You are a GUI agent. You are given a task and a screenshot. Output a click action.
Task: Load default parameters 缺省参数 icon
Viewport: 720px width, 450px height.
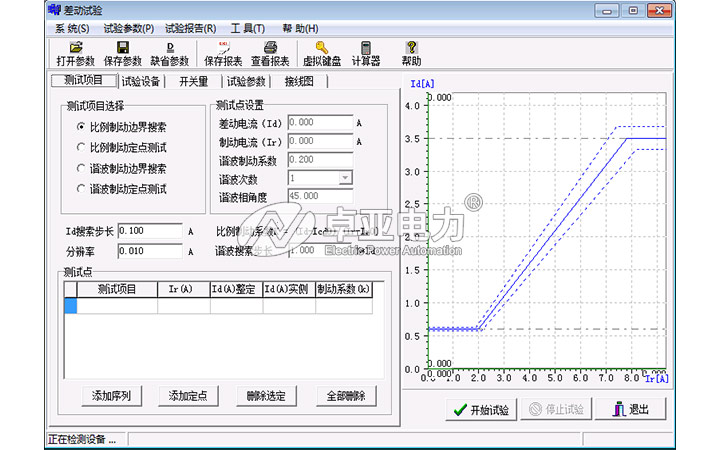[170, 54]
